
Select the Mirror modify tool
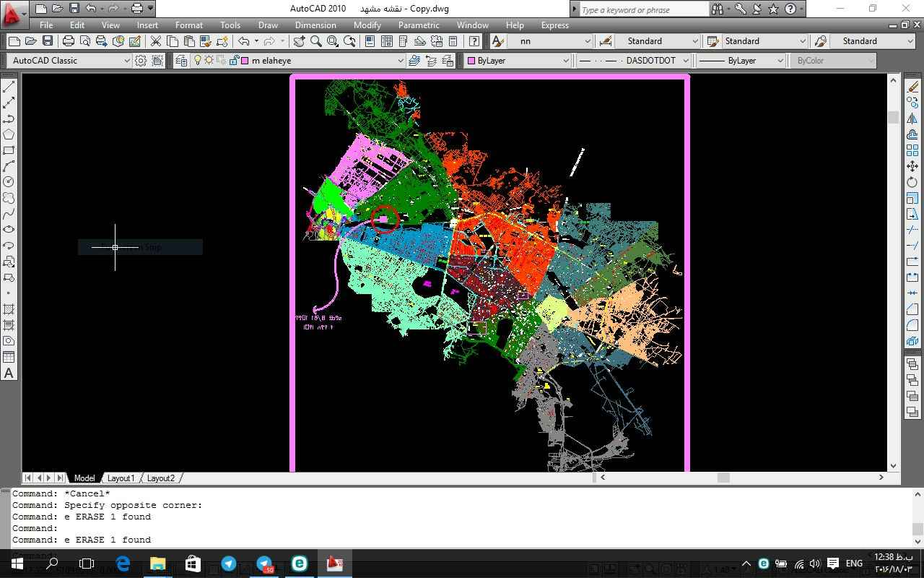[x=912, y=118]
